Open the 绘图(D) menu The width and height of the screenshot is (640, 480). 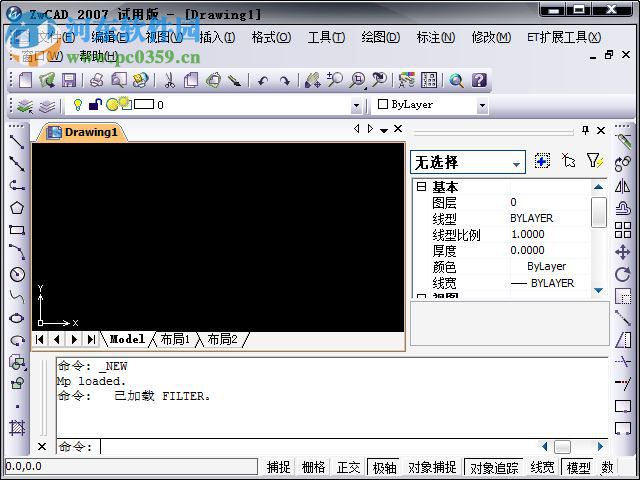(x=380, y=38)
